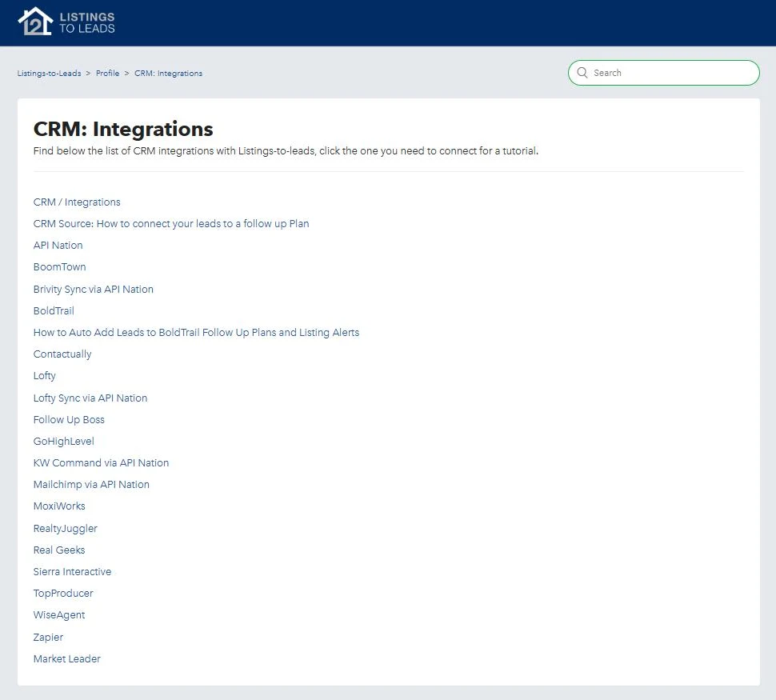This screenshot has width=776, height=700.
Task: Open the Real Geeks tutorial
Action: tap(59, 550)
